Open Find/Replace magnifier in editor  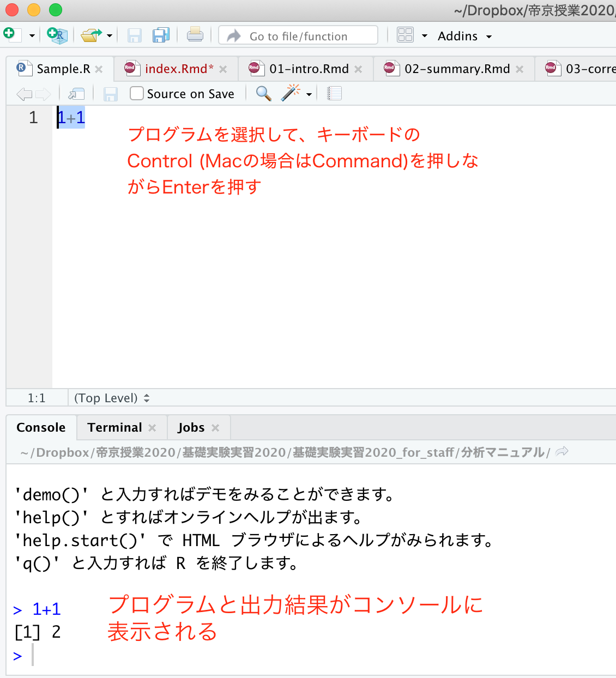[263, 94]
